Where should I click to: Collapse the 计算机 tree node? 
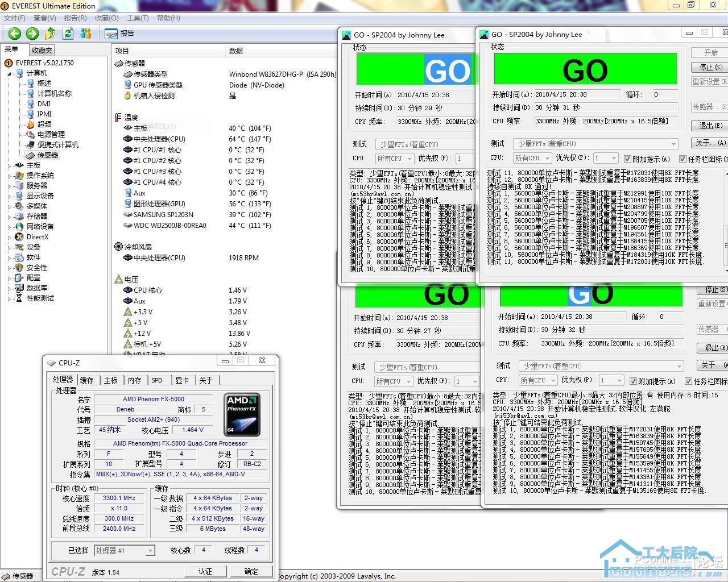[x=10, y=73]
